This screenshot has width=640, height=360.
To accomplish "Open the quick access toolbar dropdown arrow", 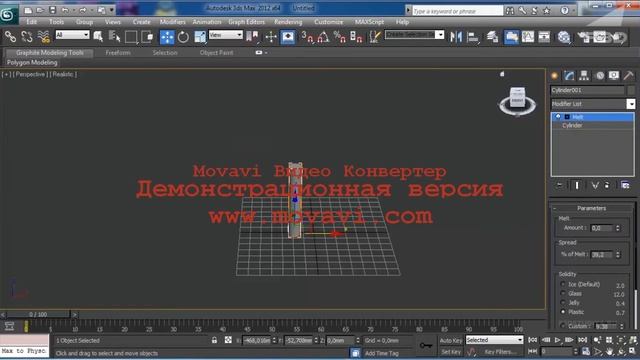I will [111, 10].
